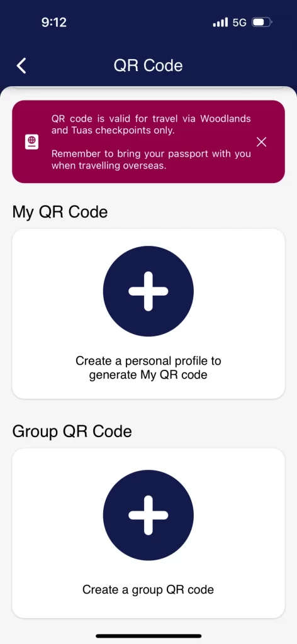Screen dimensions: 297x644
Task: Tap plus icon under My QR Code
Action: [148, 291]
